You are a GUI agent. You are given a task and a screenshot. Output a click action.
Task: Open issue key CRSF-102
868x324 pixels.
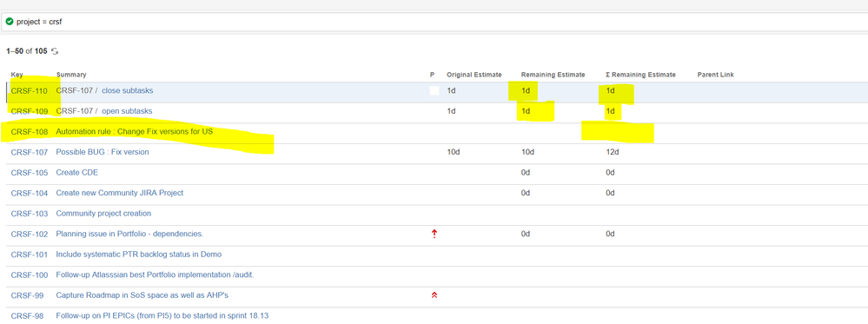29,234
